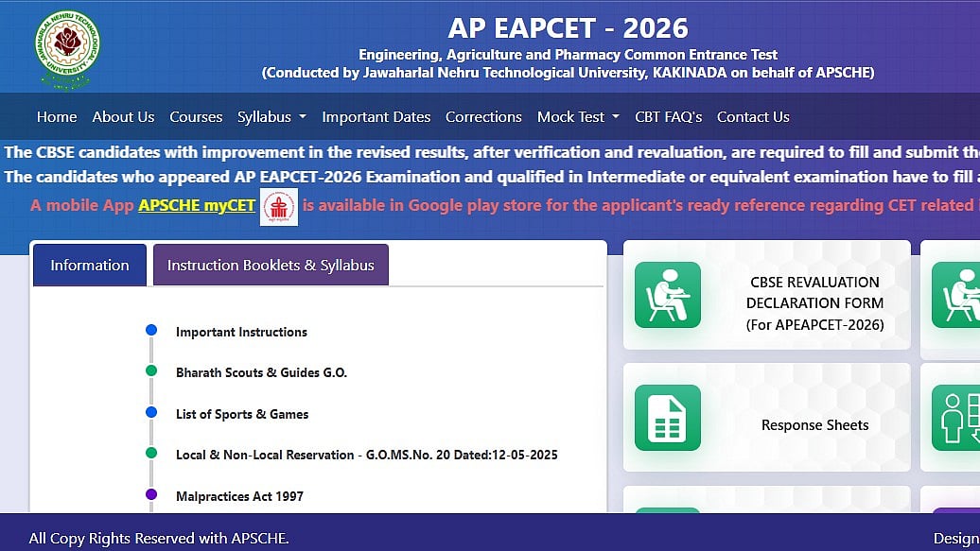
Task: Switch to Instruction Booklets & Syllabus tab
Action: pos(271,265)
